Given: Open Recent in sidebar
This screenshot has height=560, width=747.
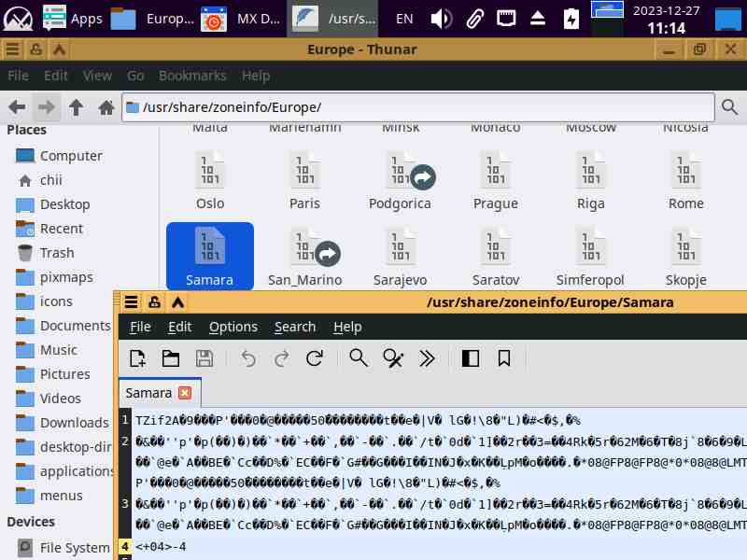Looking at the screenshot, I should (x=49, y=229).
